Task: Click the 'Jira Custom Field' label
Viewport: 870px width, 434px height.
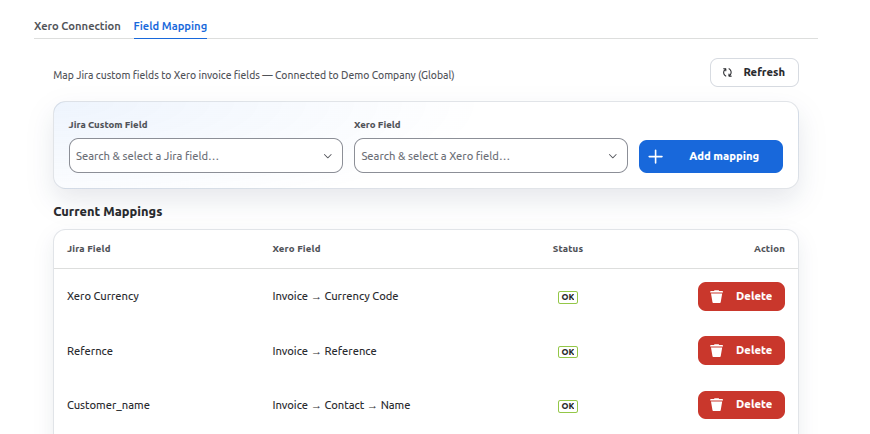Action: [x=108, y=125]
